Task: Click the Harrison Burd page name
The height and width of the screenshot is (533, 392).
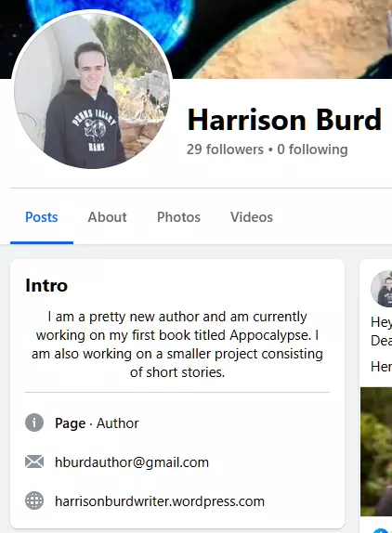Action: [284, 120]
